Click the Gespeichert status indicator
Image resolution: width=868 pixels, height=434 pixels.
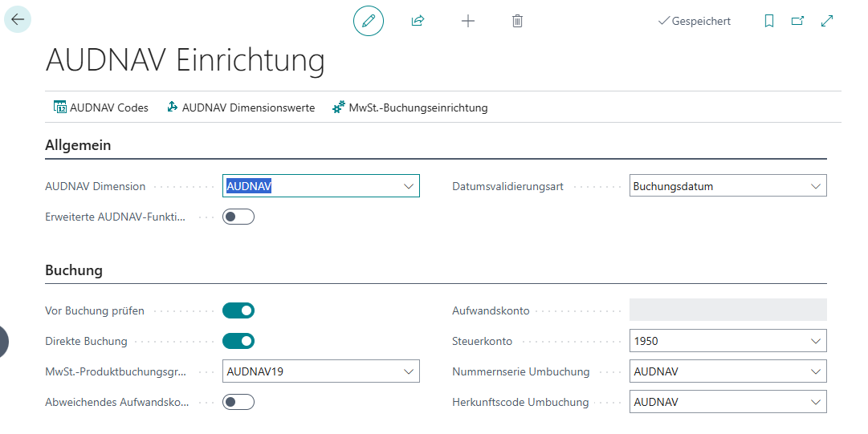(695, 21)
